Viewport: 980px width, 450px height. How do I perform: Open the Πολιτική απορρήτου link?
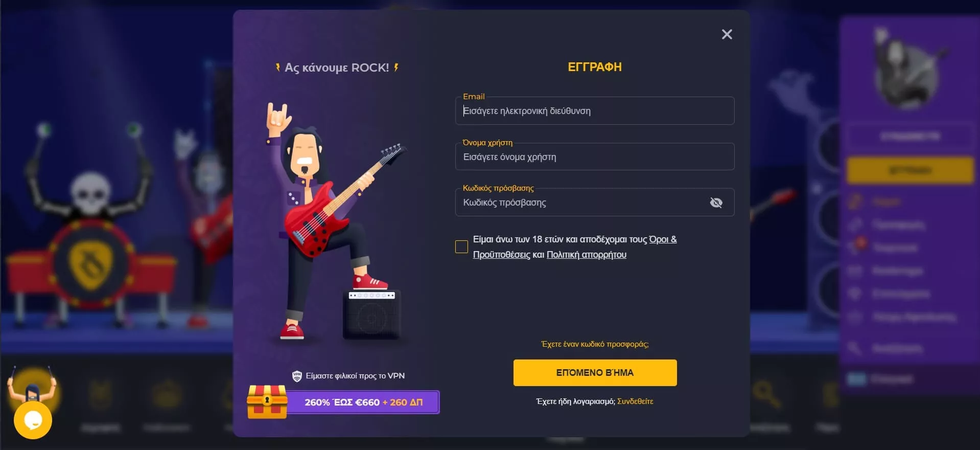[x=586, y=255]
